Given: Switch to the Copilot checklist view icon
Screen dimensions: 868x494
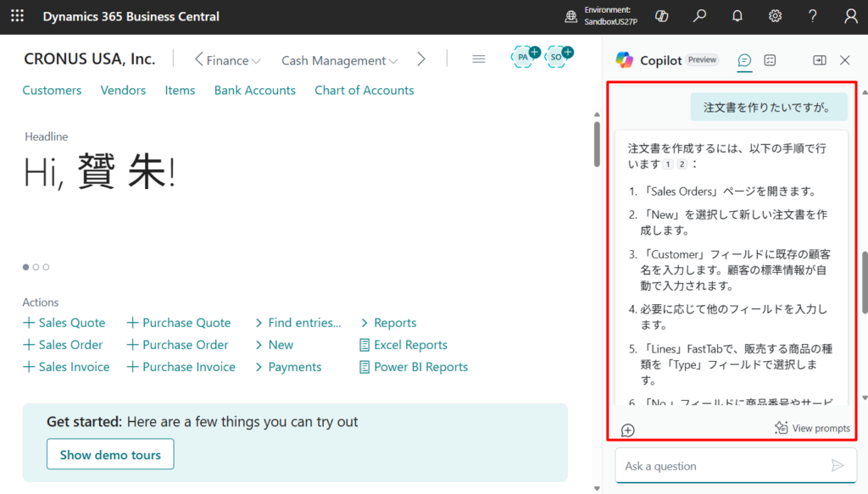Looking at the screenshot, I should pyautogui.click(x=770, y=60).
